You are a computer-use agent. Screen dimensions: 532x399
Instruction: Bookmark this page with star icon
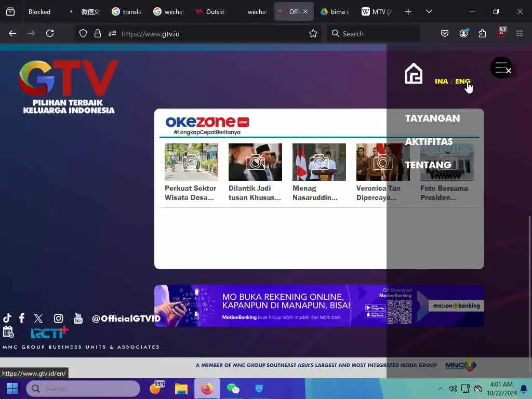(313, 33)
